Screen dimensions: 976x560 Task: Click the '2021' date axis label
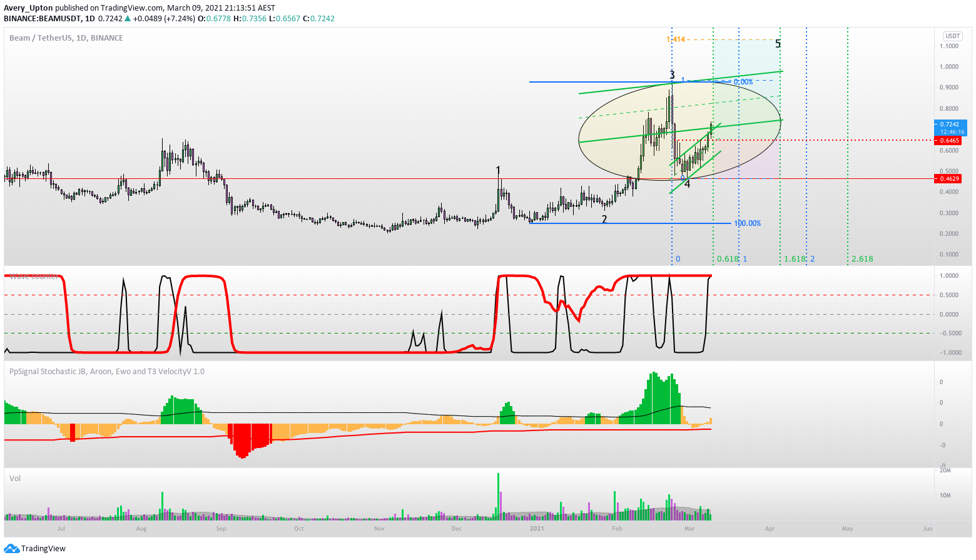coord(537,529)
